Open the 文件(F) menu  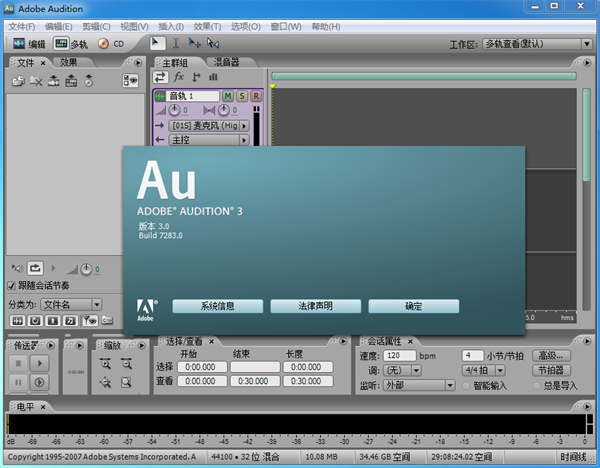click(22, 26)
